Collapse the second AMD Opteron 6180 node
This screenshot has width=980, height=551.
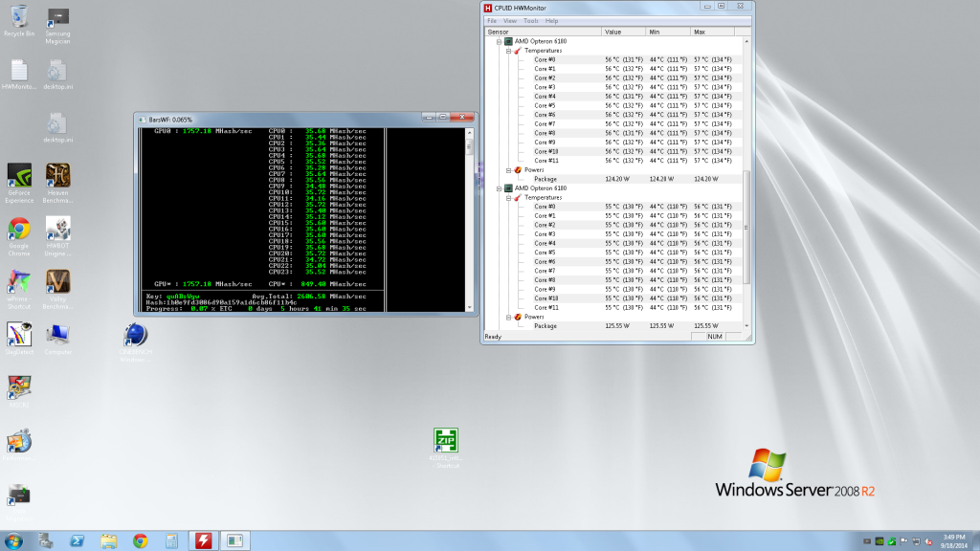pyautogui.click(x=499, y=188)
